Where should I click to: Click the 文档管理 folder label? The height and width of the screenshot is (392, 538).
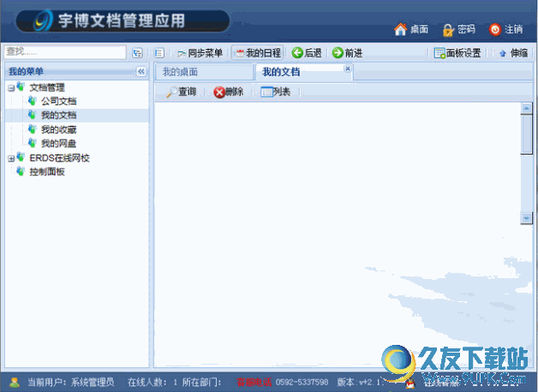click(47, 87)
